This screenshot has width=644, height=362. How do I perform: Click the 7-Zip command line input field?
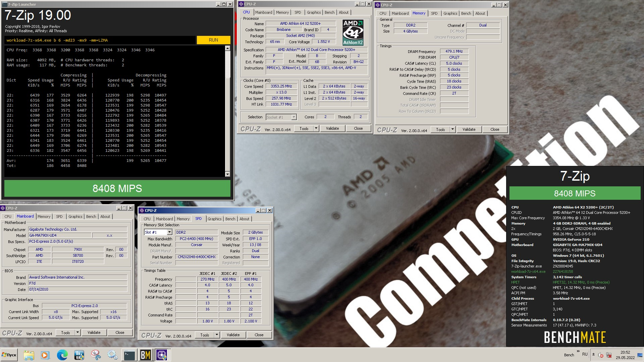click(100, 40)
